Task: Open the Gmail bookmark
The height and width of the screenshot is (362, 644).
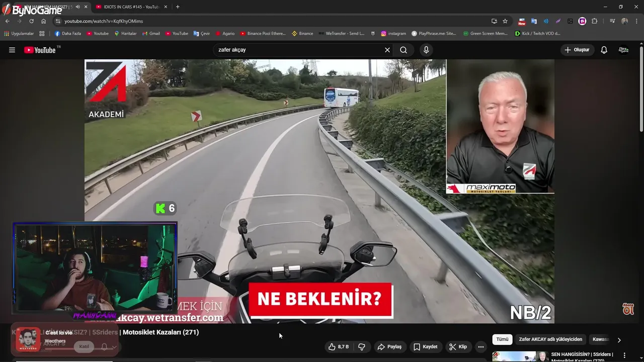Action: [x=151, y=34]
